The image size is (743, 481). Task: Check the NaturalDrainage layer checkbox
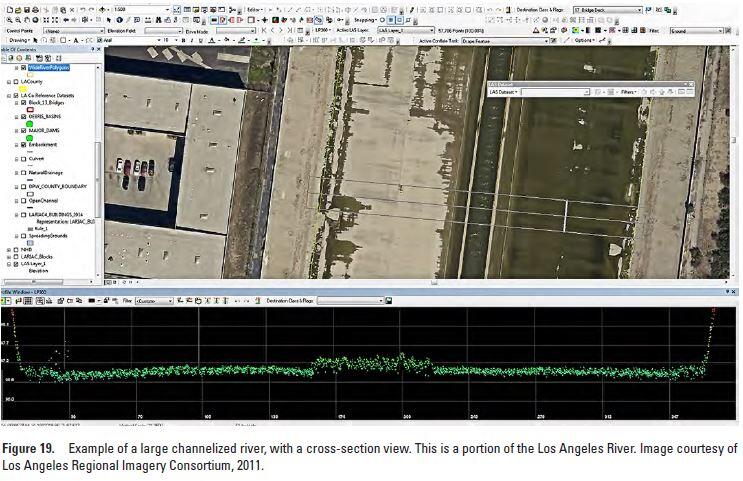(23, 172)
